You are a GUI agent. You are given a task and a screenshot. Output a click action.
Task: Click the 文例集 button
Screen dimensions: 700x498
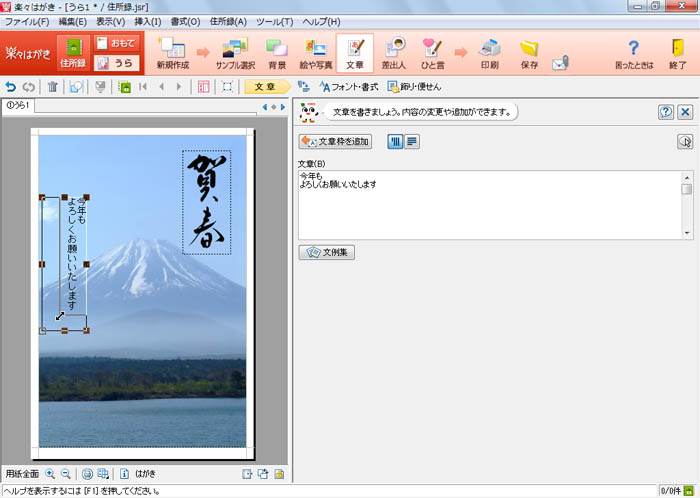(326, 252)
